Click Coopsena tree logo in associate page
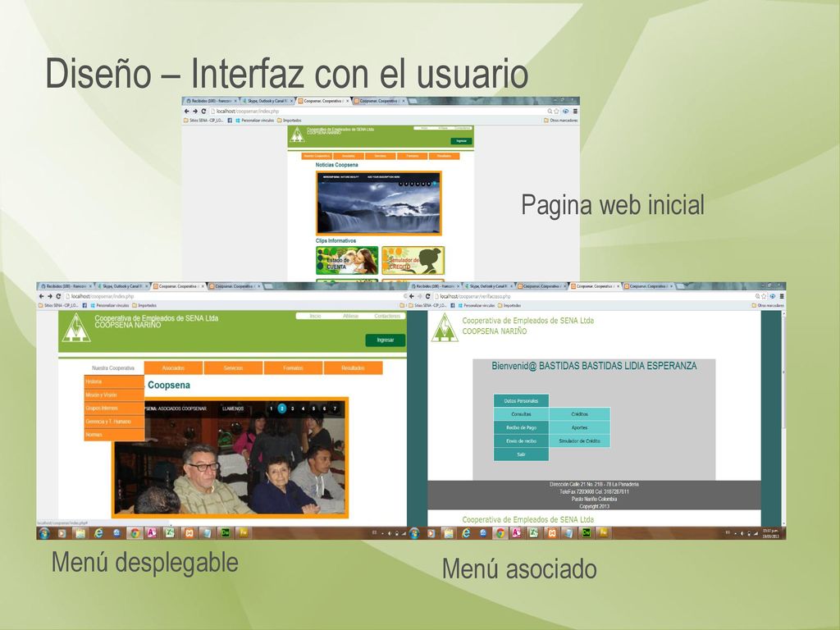 [x=445, y=328]
